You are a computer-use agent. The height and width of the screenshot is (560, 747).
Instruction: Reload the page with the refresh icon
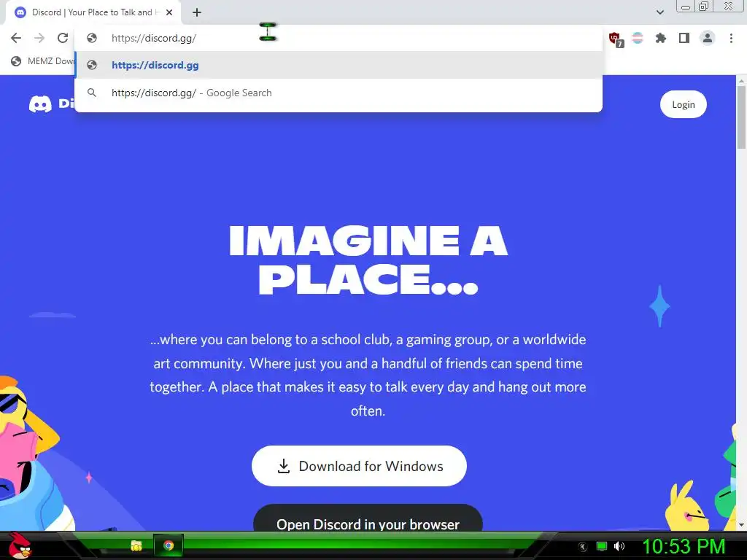63,38
